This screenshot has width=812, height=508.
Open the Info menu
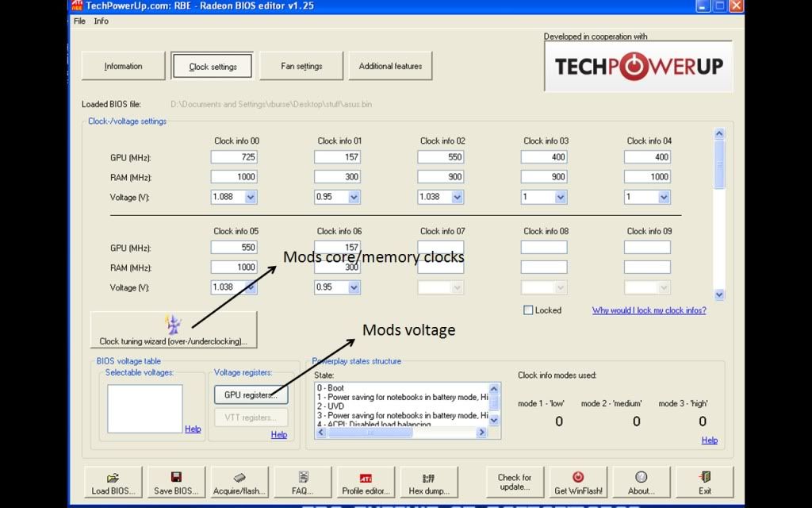tap(101, 21)
